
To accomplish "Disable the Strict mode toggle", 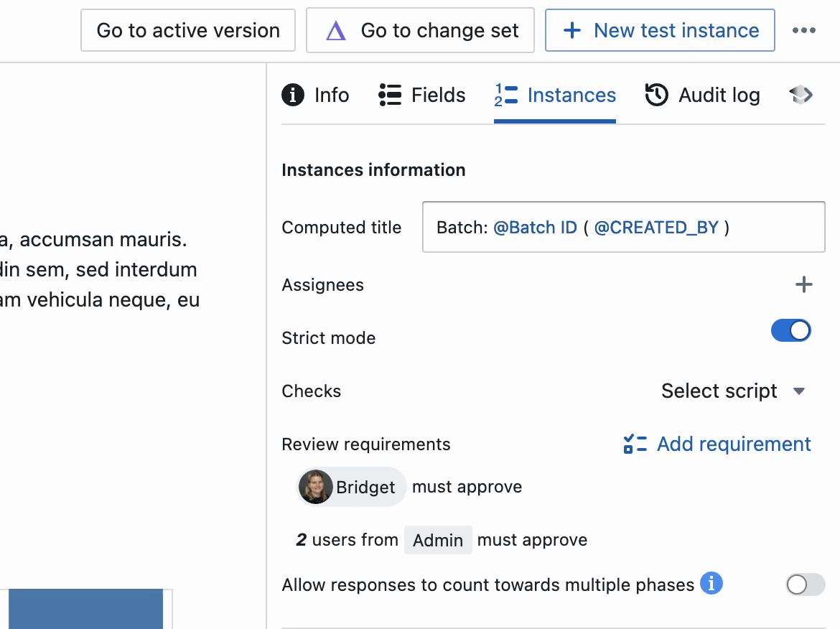I will click(790, 331).
